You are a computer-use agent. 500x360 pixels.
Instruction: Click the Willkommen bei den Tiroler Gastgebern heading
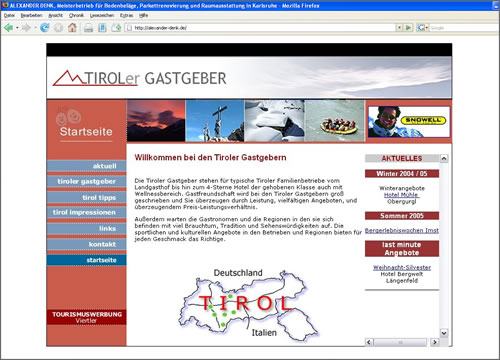(210, 157)
